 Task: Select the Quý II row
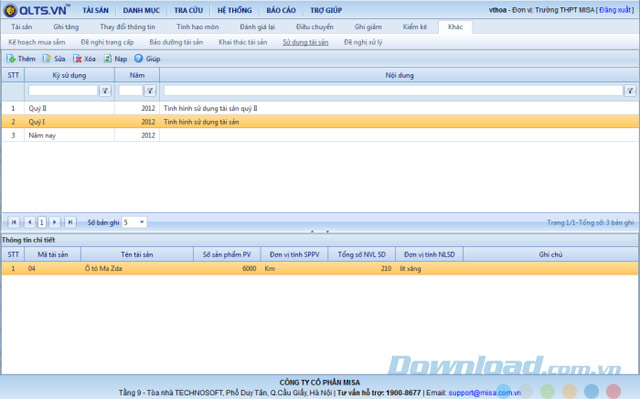(x=320, y=108)
